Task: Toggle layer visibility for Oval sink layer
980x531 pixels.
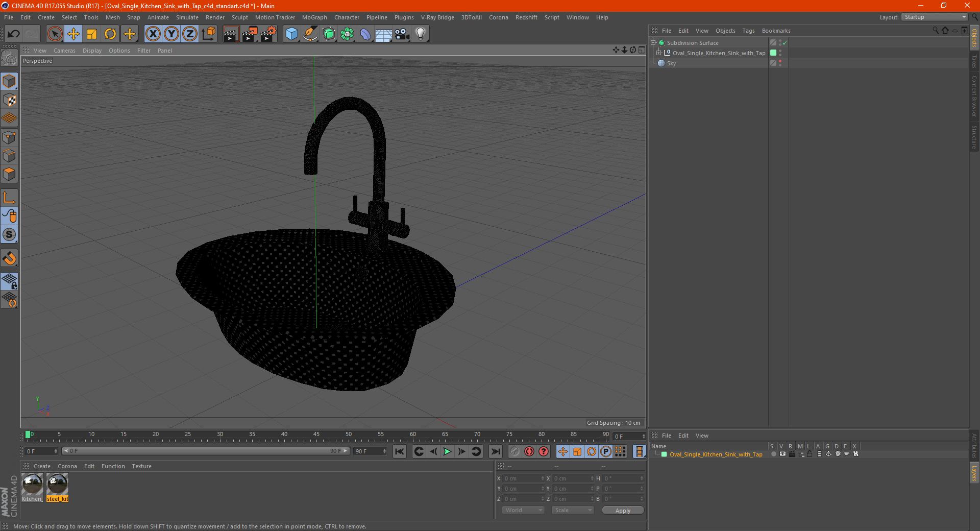Action: 782,454
